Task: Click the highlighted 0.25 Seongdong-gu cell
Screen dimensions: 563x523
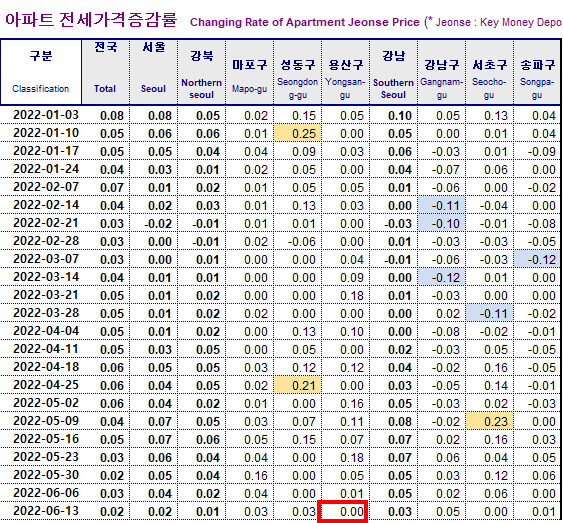Action: (x=298, y=133)
